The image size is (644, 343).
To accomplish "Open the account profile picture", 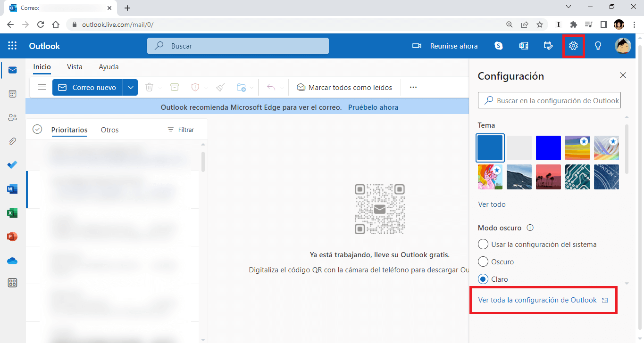I will click(623, 46).
